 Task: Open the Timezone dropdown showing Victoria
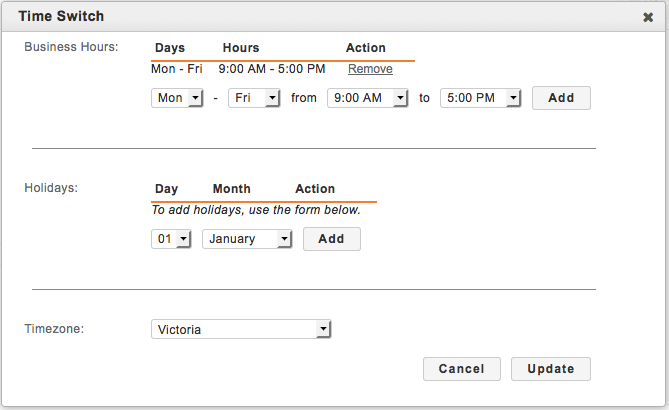[x=240, y=329]
